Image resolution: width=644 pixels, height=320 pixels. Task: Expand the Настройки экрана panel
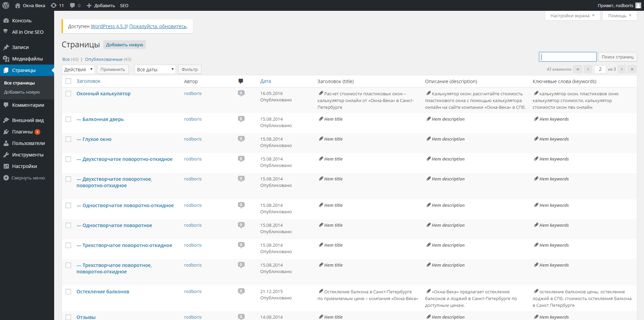[x=572, y=16]
